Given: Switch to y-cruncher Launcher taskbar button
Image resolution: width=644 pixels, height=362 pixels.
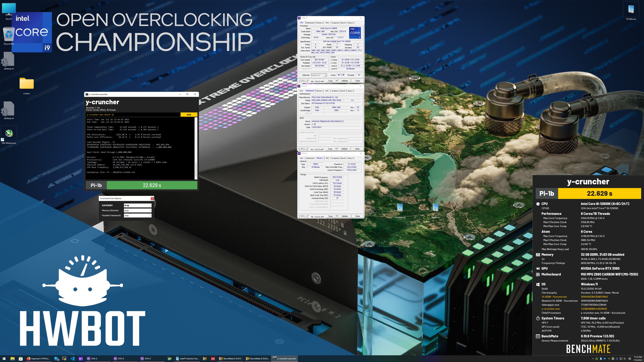Looking at the screenshot, I should pos(284,358).
